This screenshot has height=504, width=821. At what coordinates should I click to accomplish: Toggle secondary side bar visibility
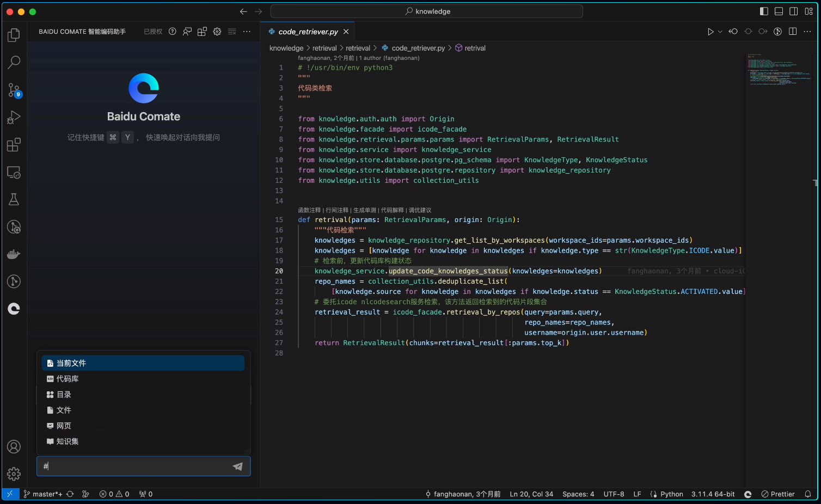point(794,11)
